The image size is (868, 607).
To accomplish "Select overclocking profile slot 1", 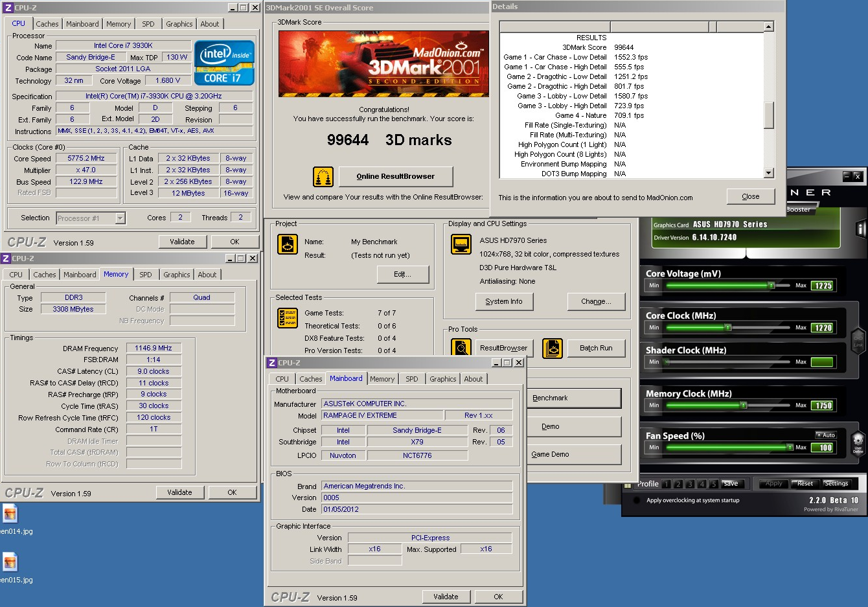I will [x=666, y=484].
